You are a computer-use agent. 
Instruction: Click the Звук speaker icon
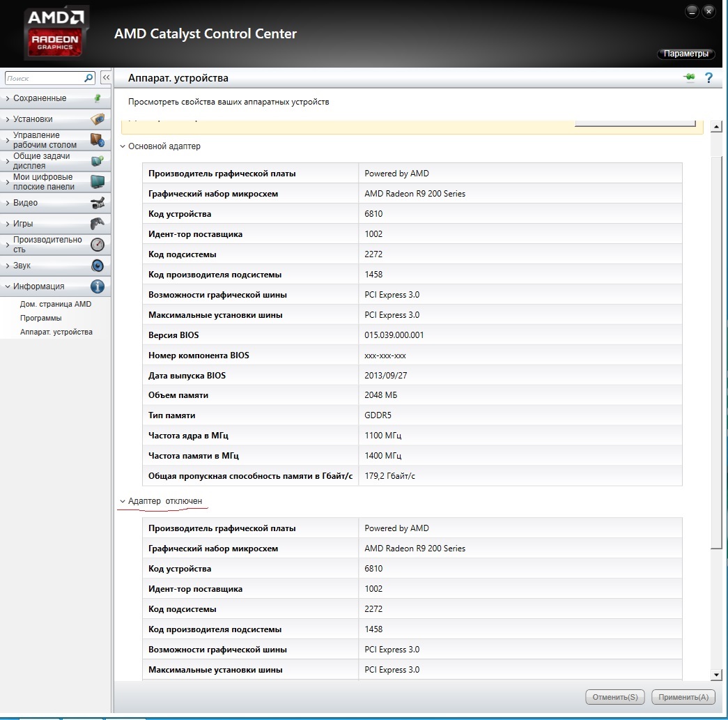coord(98,266)
